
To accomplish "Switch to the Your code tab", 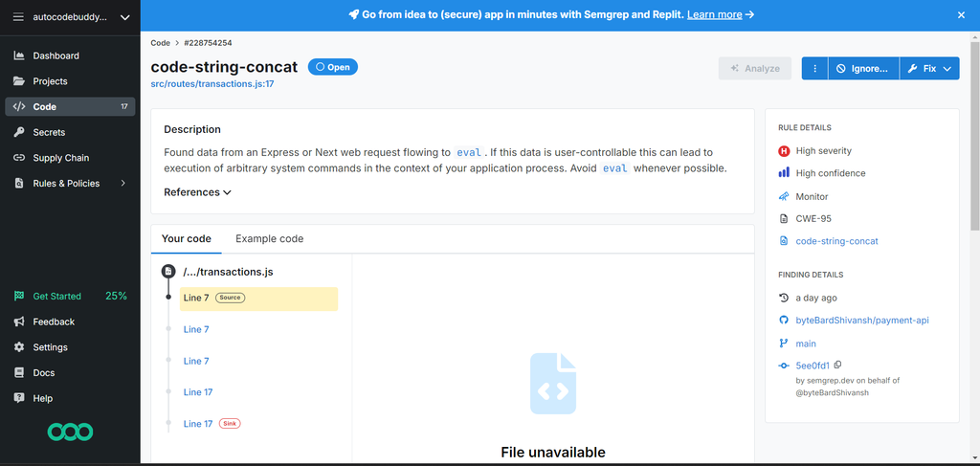I will click(x=187, y=238).
